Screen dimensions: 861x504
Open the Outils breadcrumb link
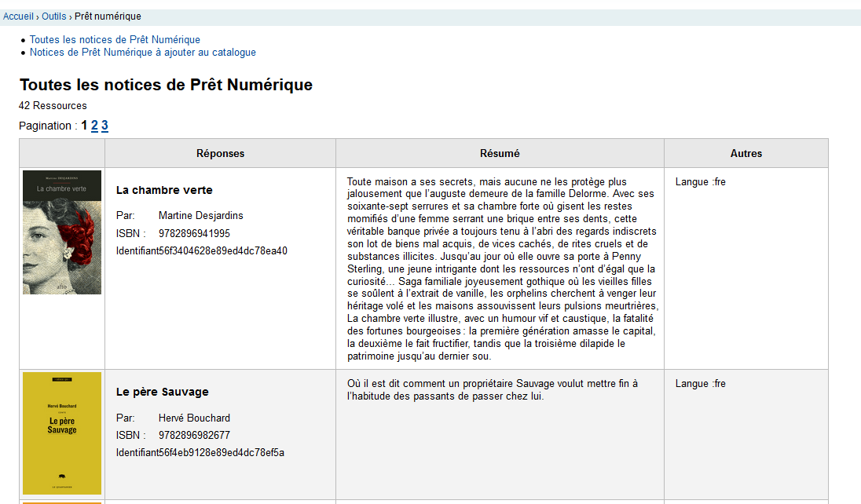(53, 16)
